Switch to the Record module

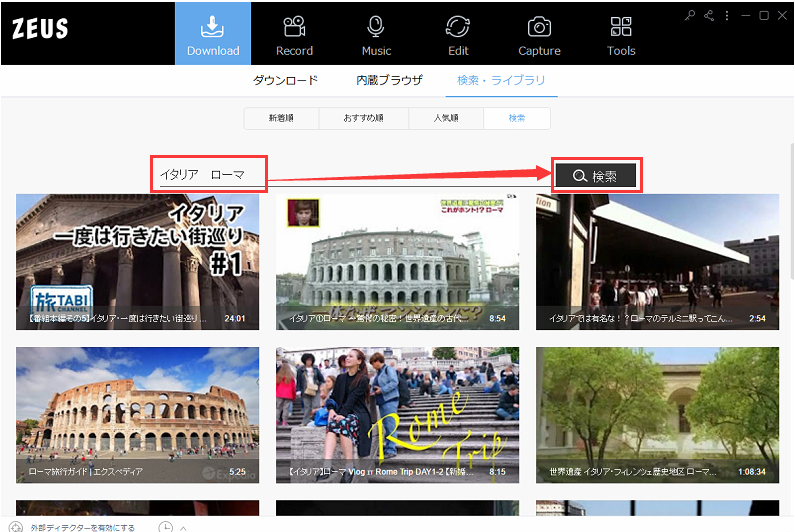[294, 34]
